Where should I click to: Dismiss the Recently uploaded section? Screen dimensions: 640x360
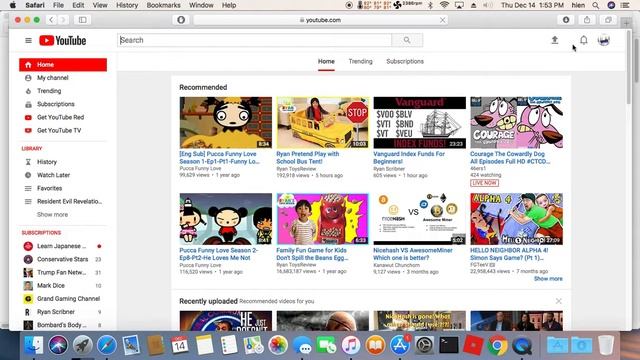click(558, 301)
